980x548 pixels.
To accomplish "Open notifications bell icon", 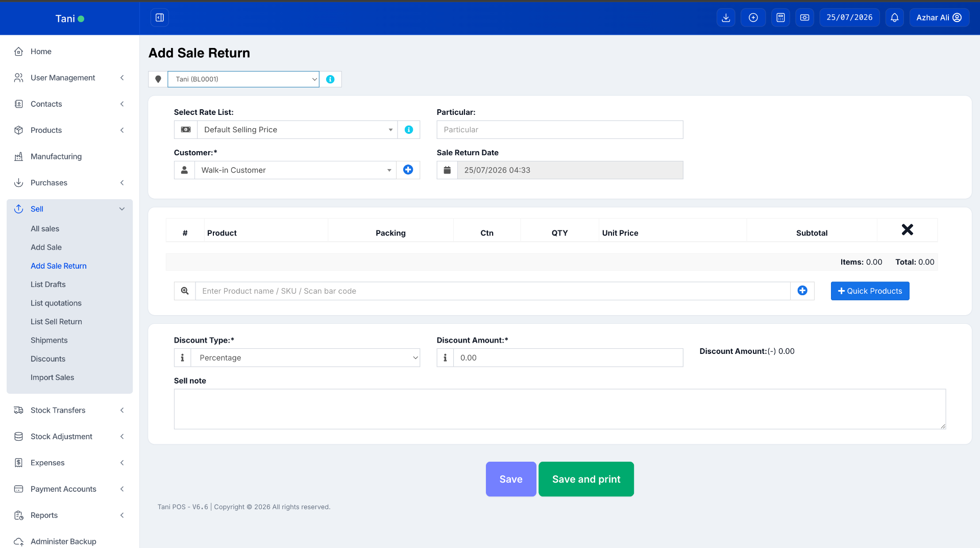I will 894,18.
